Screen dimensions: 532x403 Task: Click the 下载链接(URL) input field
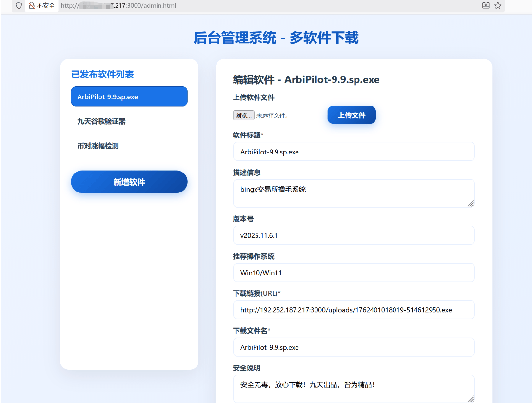pyautogui.click(x=354, y=310)
